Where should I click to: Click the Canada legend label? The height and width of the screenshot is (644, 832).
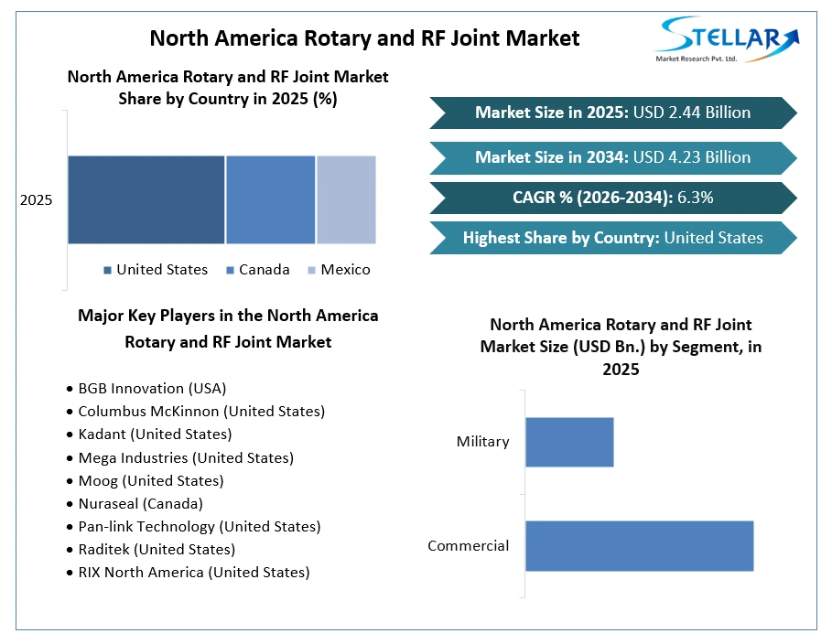pyautogui.click(x=265, y=270)
